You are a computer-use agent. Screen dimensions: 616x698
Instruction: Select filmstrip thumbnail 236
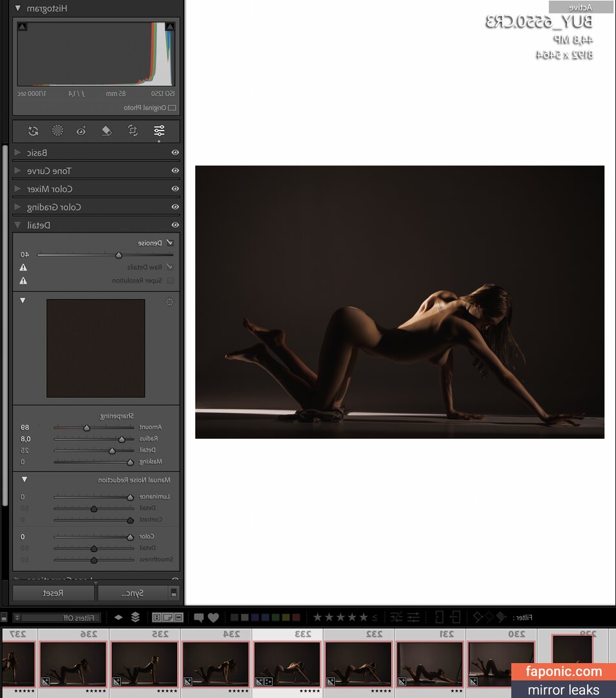click(x=74, y=664)
